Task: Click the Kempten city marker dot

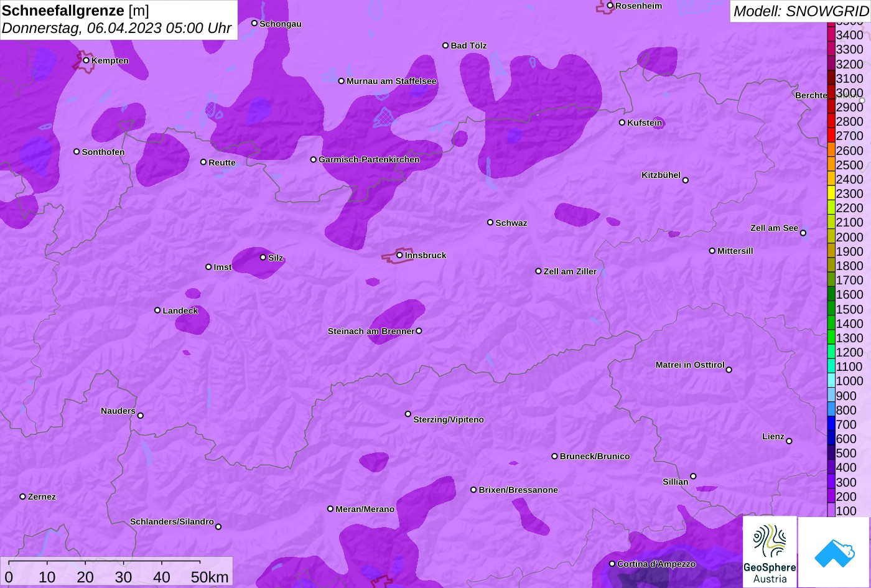Action: [86, 60]
